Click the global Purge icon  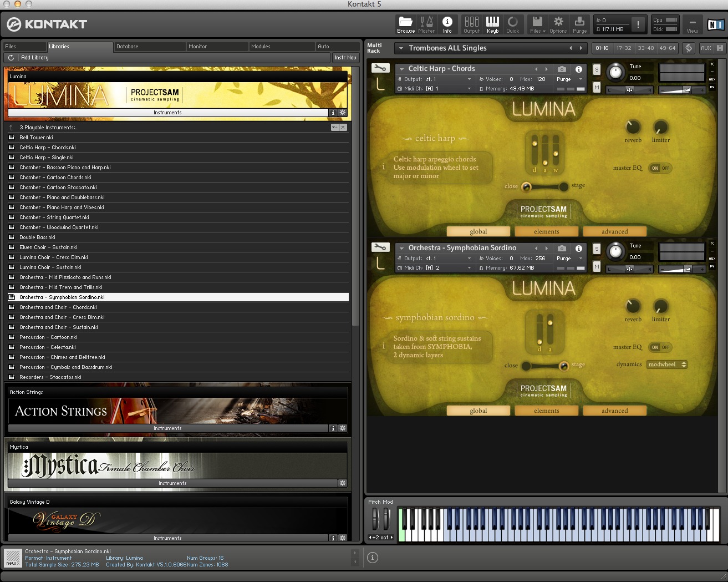click(579, 24)
